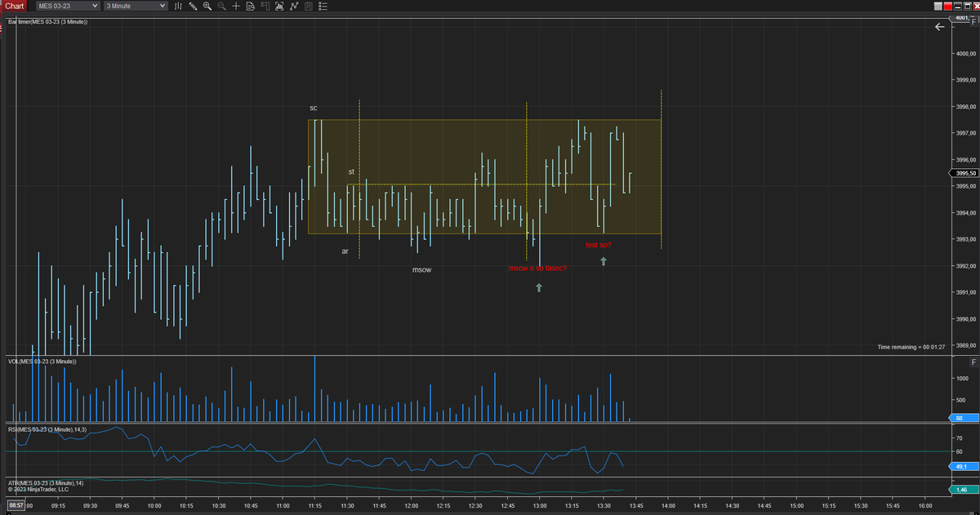
Task: Click the zoom in magnifier icon
Action: [207, 6]
